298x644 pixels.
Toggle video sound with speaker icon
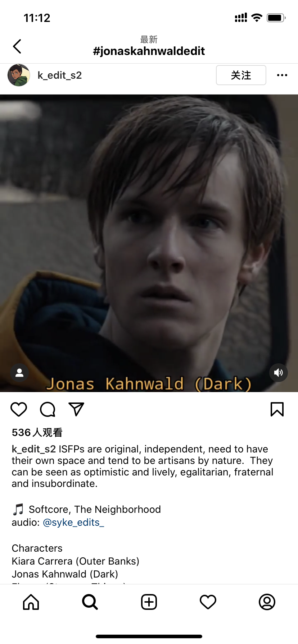[279, 373]
